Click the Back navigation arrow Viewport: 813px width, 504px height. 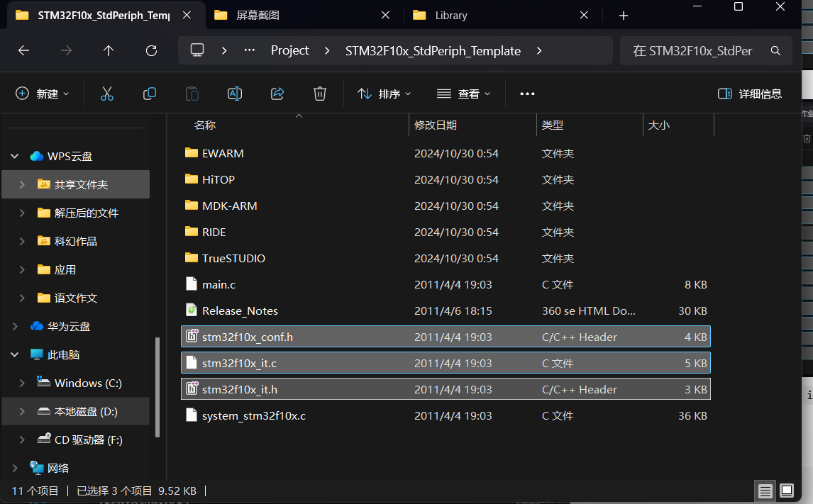click(x=24, y=50)
